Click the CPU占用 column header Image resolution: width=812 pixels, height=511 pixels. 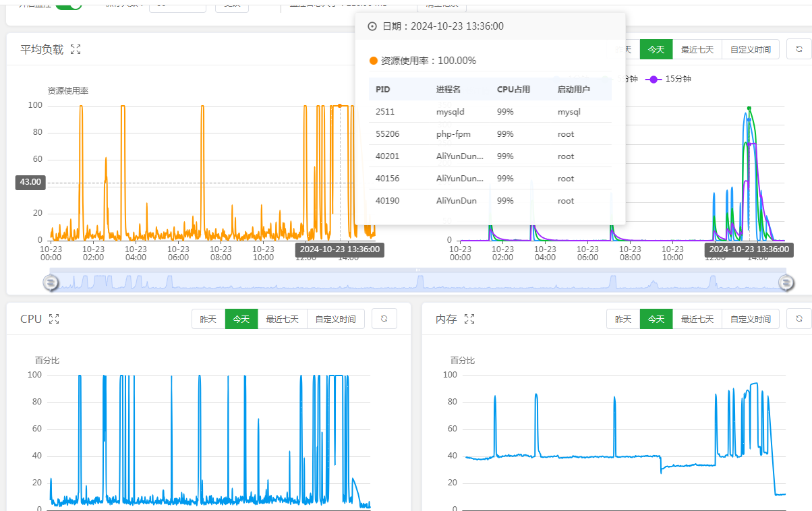pos(514,89)
